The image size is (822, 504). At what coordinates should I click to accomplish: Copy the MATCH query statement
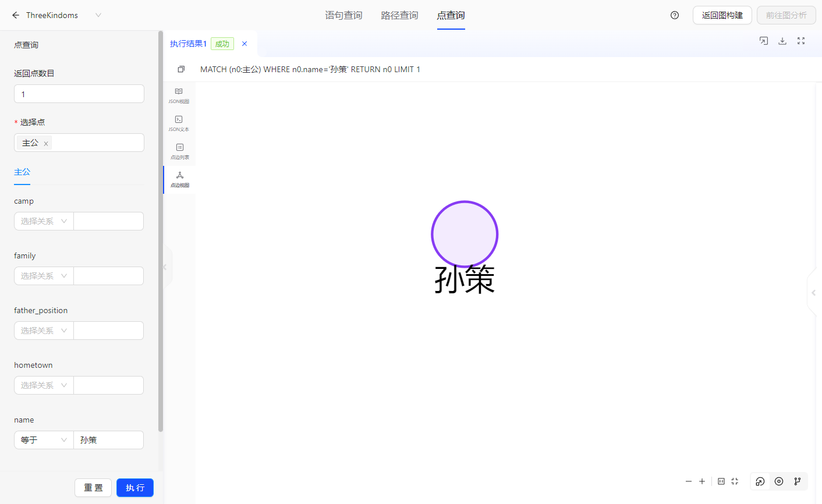pyautogui.click(x=181, y=69)
